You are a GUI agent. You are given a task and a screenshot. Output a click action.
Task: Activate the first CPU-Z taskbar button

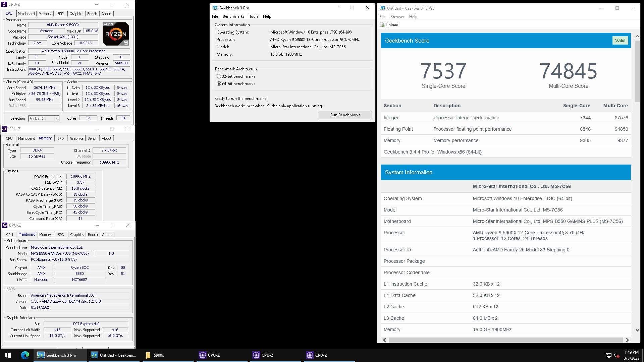[221, 355]
